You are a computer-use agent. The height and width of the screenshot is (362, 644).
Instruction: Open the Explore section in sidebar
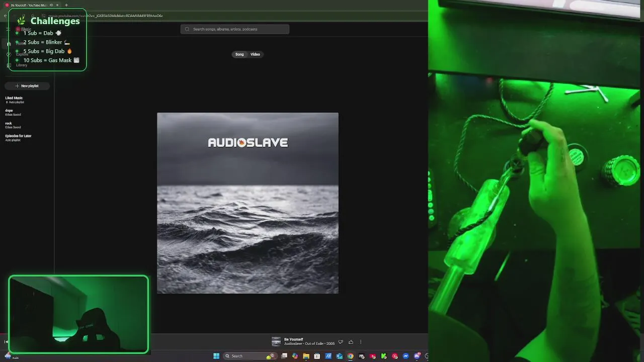pos(18,54)
